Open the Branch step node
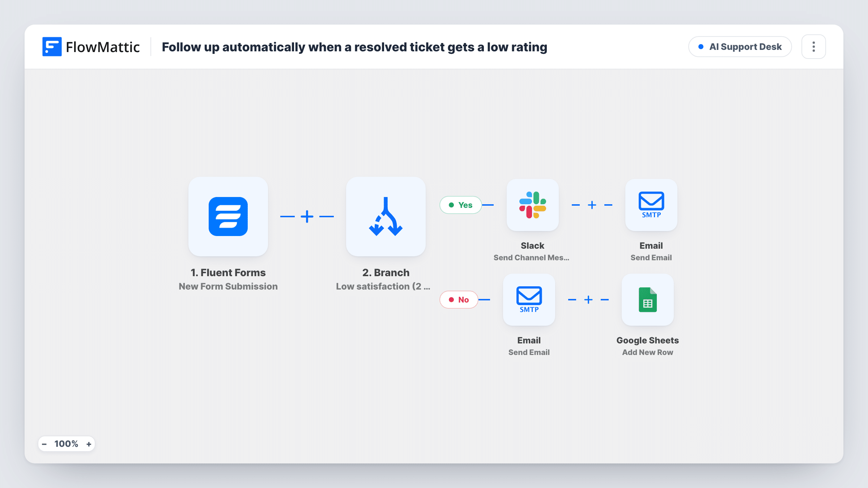 click(x=386, y=217)
